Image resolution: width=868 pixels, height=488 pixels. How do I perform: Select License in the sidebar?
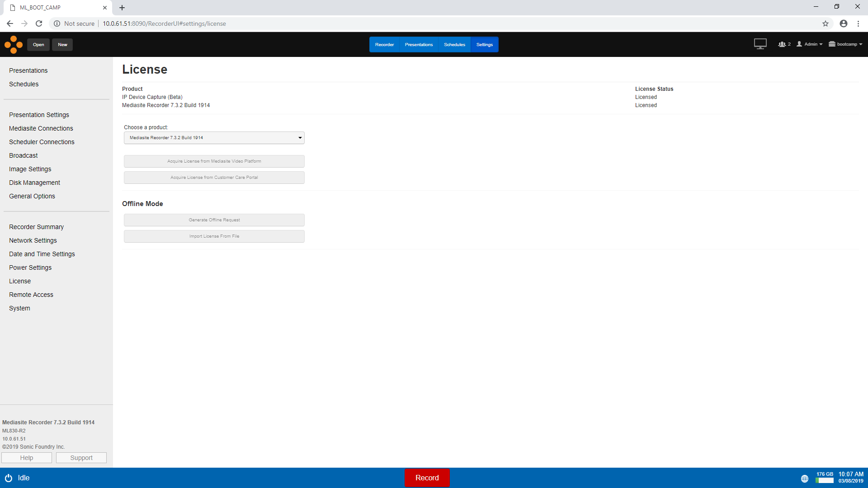20,281
